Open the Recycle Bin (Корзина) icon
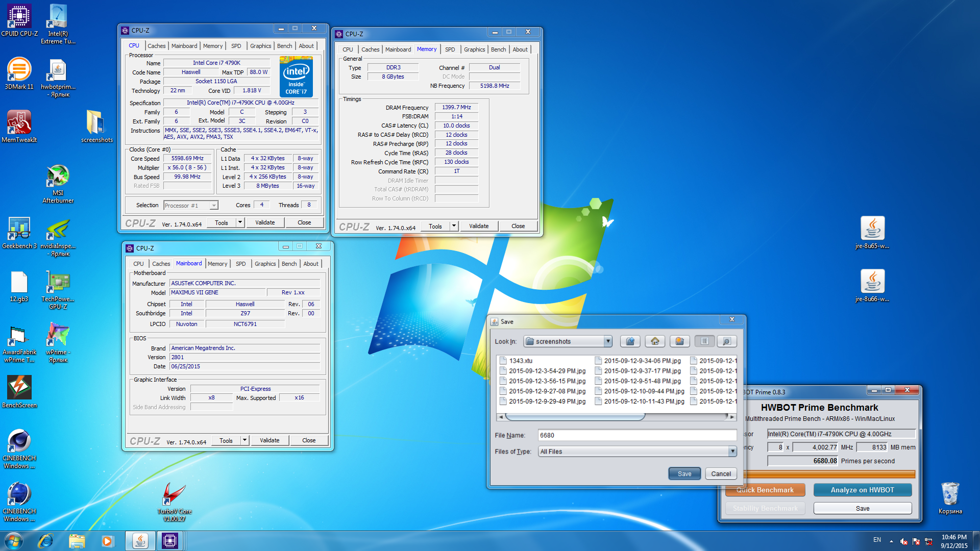This screenshot has height=551, width=980. [x=950, y=498]
